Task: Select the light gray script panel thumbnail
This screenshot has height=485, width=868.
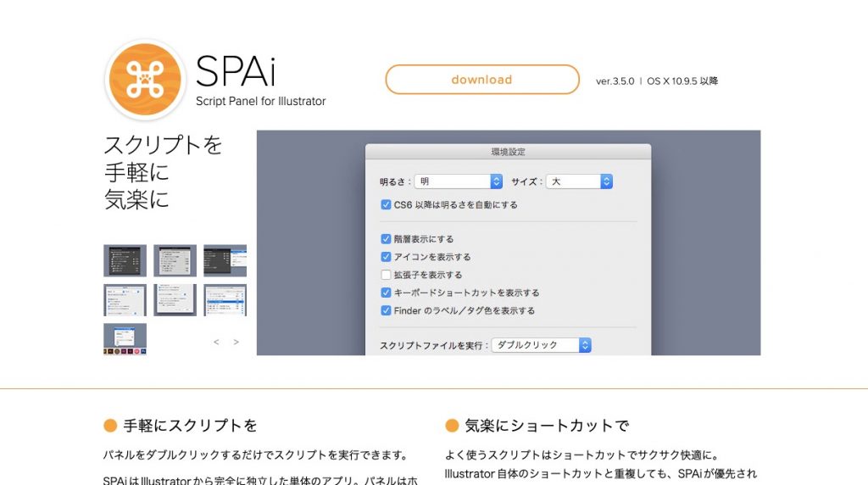Action: click(x=175, y=260)
